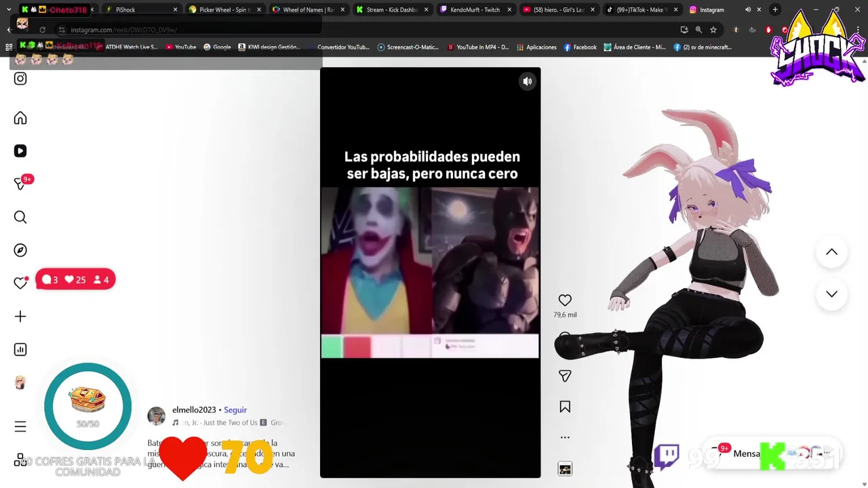Open KIWI design Gestión bookmark
This screenshot has height=488, width=868.
[x=269, y=47]
